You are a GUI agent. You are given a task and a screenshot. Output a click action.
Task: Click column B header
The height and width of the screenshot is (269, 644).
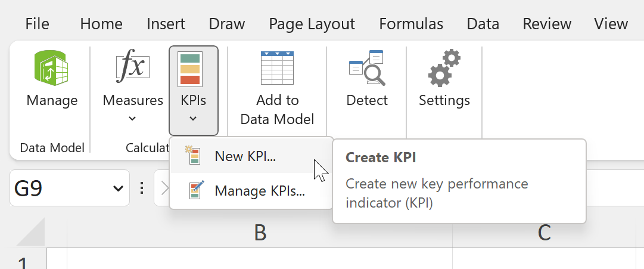coord(260,233)
